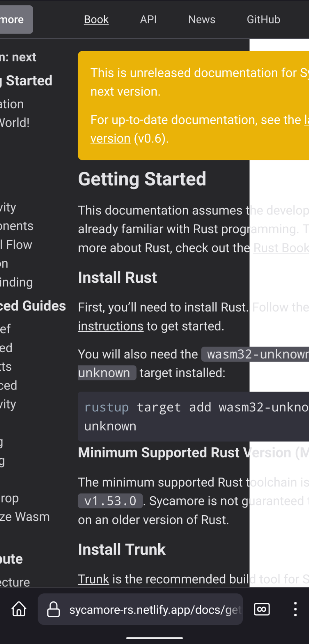
Task: Click the rustup target add code block
Action: [193, 417]
